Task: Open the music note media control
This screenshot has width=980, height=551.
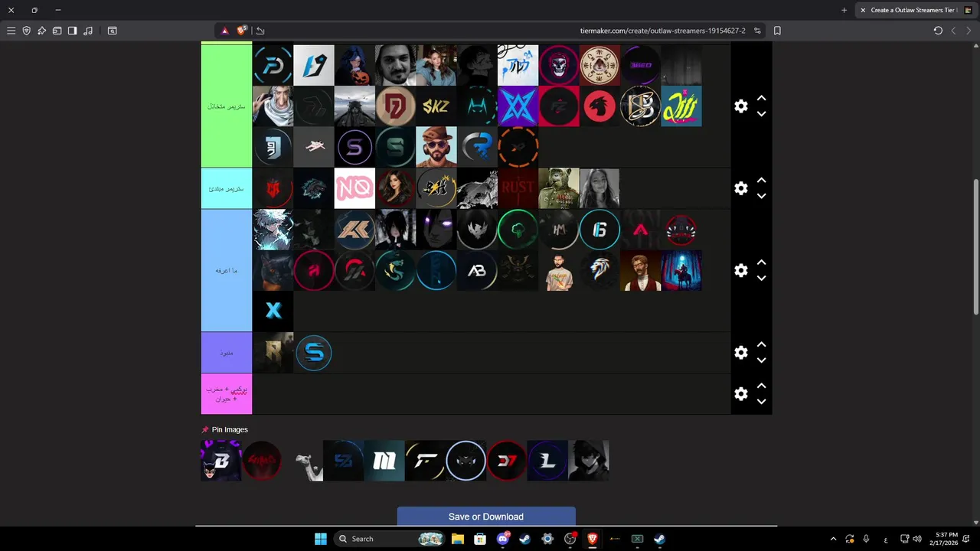Action: point(88,31)
